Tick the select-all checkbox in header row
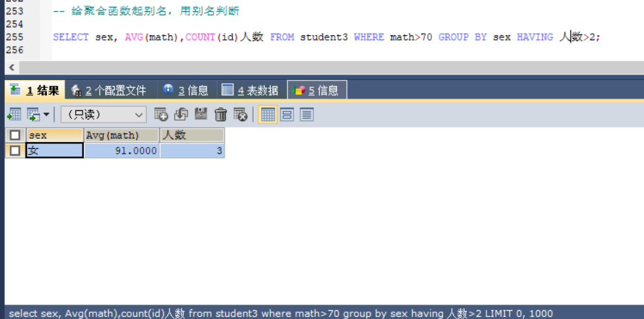The height and width of the screenshot is (319, 644). pyautogui.click(x=15, y=135)
